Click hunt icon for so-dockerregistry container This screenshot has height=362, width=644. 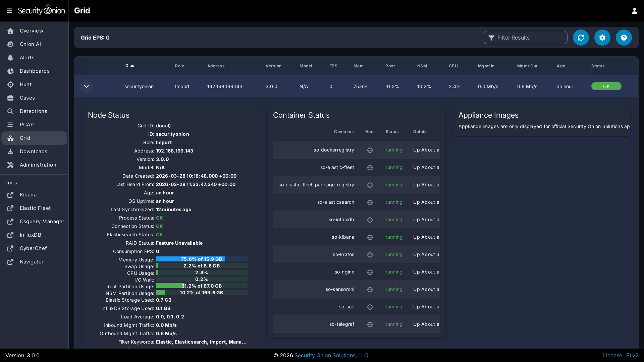point(370,150)
